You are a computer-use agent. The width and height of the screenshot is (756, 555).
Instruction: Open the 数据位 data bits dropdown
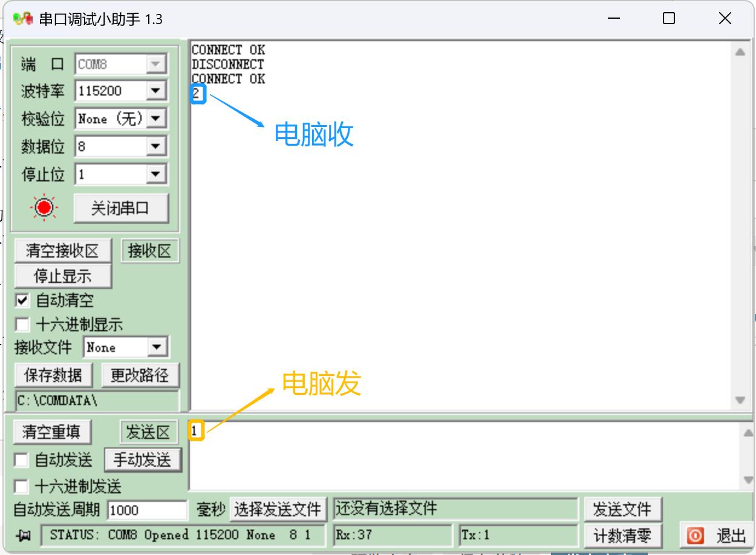click(157, 146)
